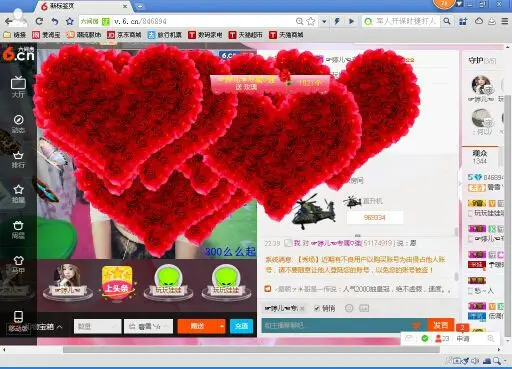
Task: Click the image icon beside emoji button
Action: point(364,308)
